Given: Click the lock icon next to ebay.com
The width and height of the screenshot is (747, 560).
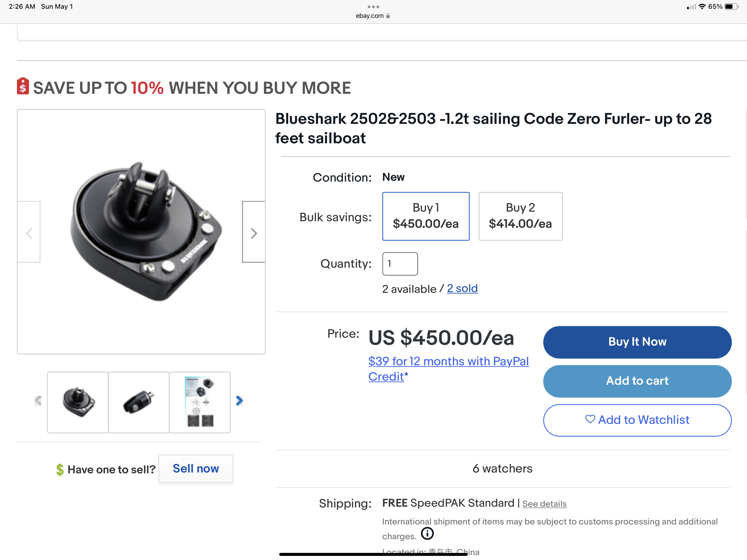Looking at the screenshot, I should pos(388,16).
